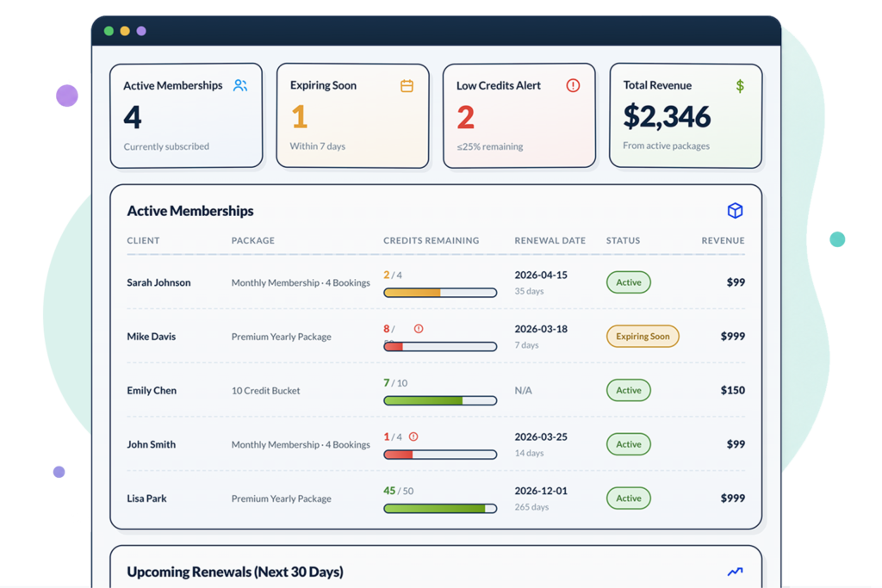The width and height of the screenshot is (882, 588).
Task: Select the Credits Remaining column header
Action: pyautogui.click(x=431, y=240)
